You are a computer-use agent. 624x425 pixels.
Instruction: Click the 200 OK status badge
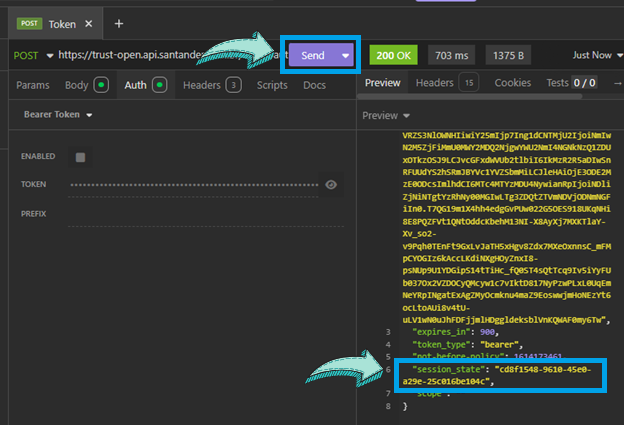click(x=393, y=55)
